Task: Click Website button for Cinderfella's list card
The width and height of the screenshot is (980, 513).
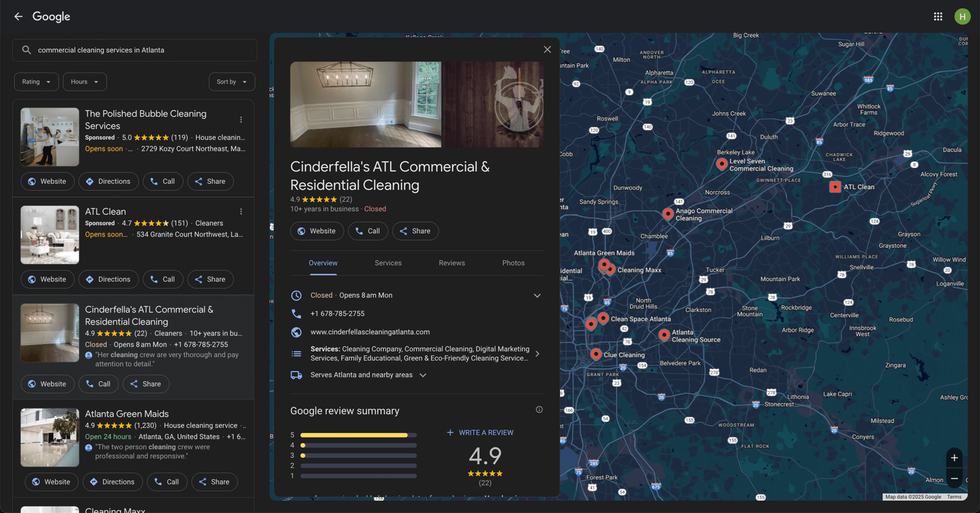Action: pos(47,384)
